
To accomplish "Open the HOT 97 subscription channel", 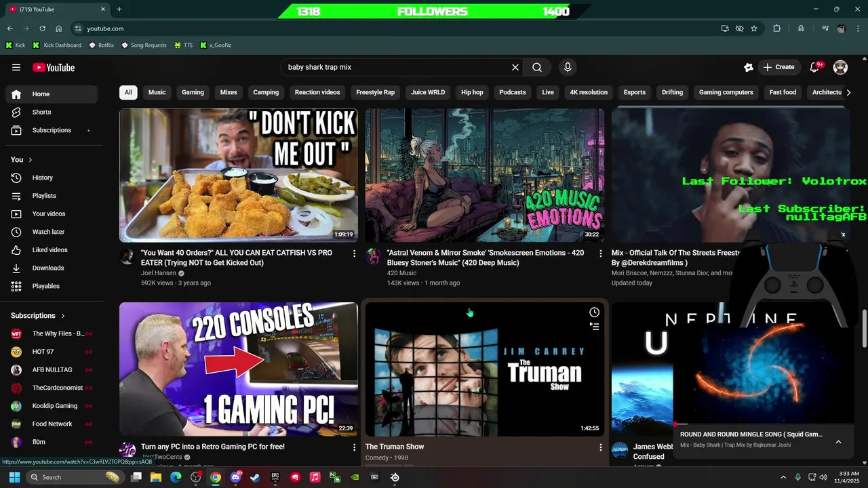I will 52,352.
